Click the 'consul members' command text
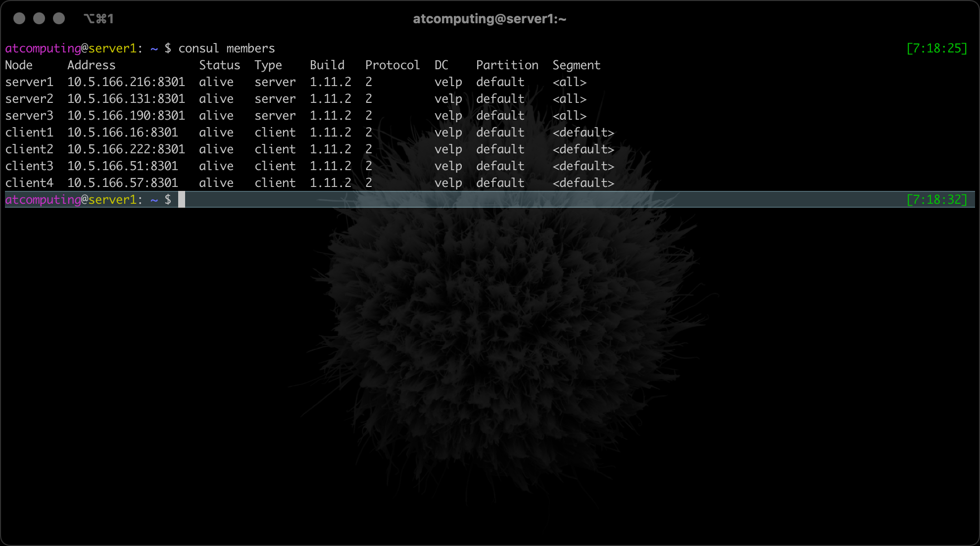 click(226, 48)
